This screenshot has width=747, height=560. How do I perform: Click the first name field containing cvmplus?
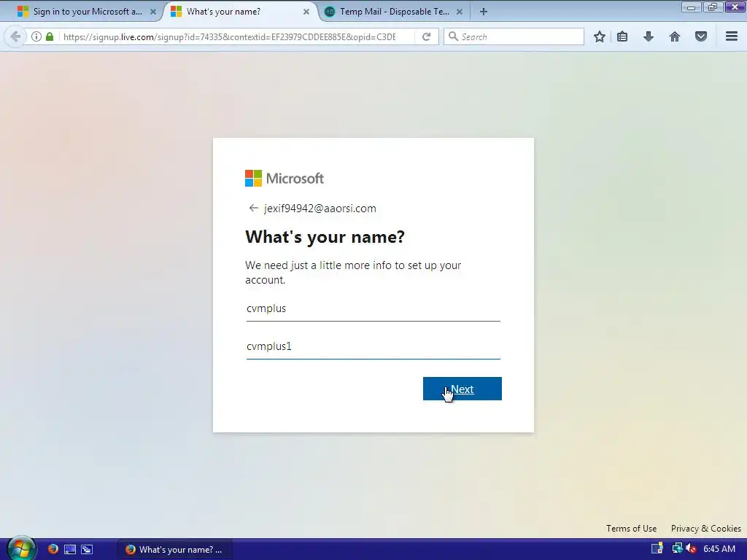click(373, 308)
